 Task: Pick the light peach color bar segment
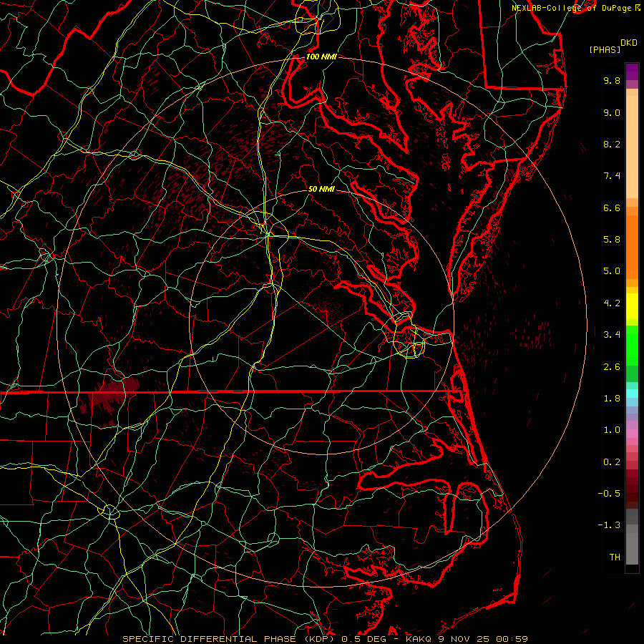point(632,147)
